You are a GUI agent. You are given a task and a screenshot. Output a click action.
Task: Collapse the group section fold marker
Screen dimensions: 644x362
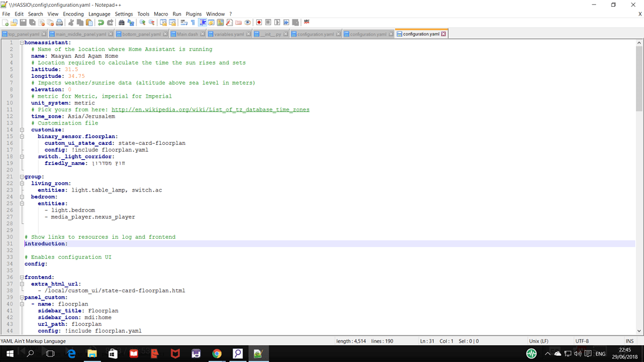click(x=22, y=177)
